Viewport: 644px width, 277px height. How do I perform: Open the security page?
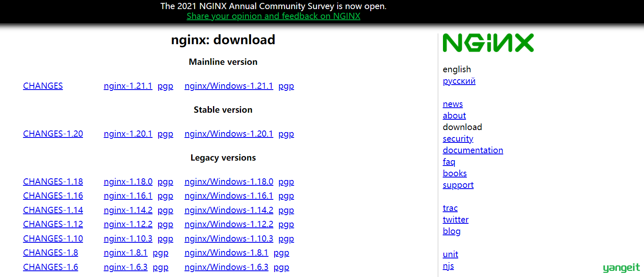pyautogui.click(x=458, y=139)
